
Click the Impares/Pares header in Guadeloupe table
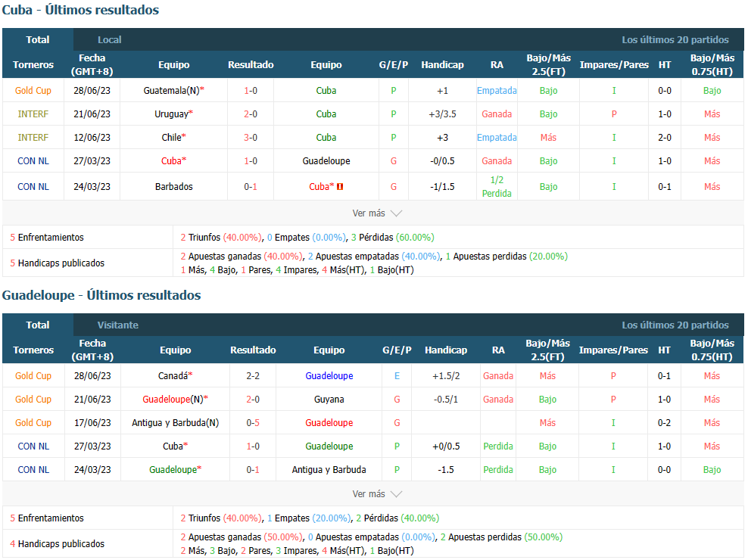pyautogui.click(x=613, y=350)
